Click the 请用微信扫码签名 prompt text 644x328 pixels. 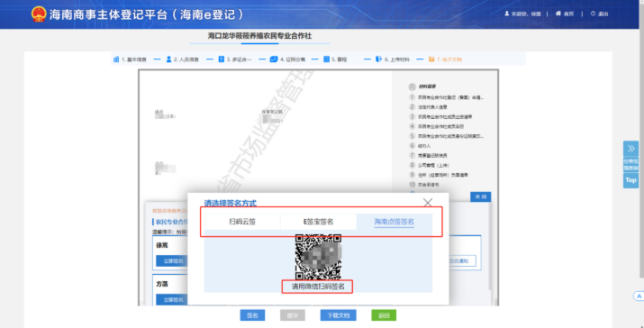point(318,287)
